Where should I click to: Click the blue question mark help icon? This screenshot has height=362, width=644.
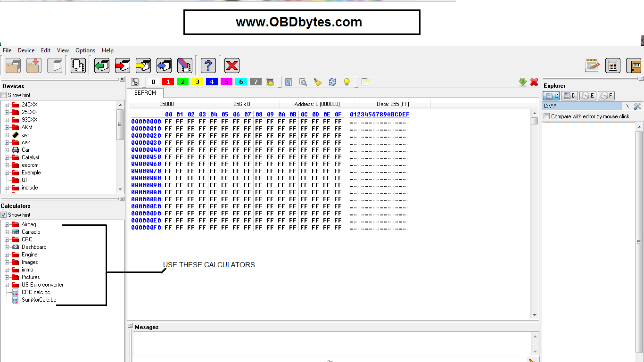coord(208,65)
